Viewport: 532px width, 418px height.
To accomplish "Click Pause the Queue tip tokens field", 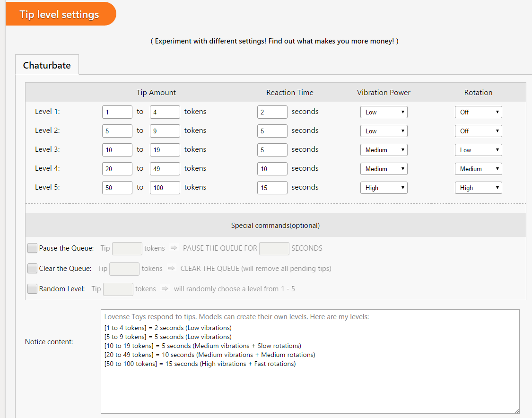I will click(127, 249).
